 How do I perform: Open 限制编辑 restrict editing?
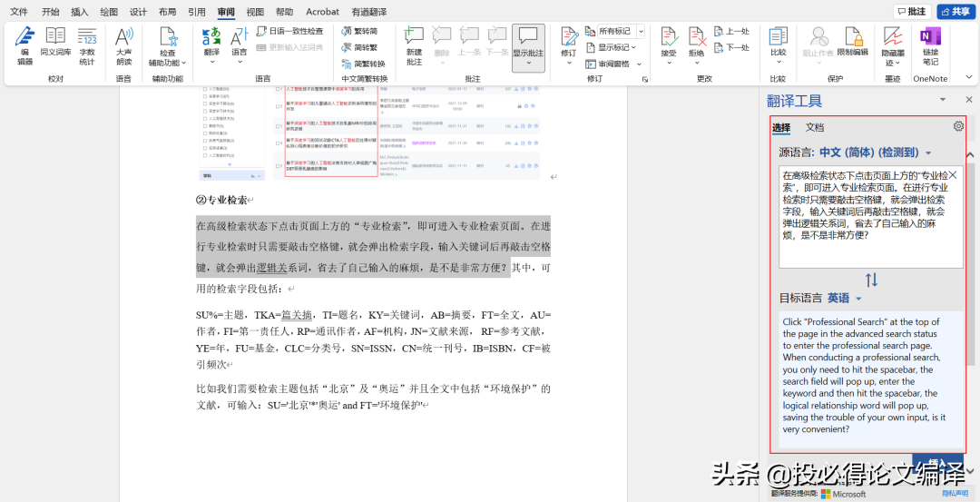point(852,41)
